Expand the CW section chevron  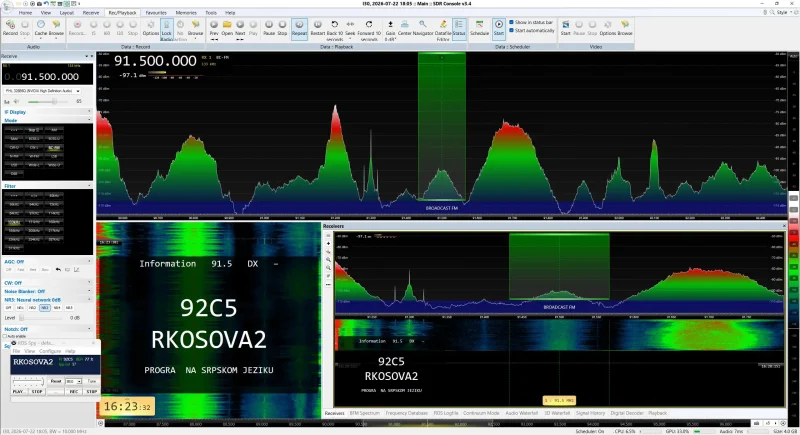pos(89,283)
